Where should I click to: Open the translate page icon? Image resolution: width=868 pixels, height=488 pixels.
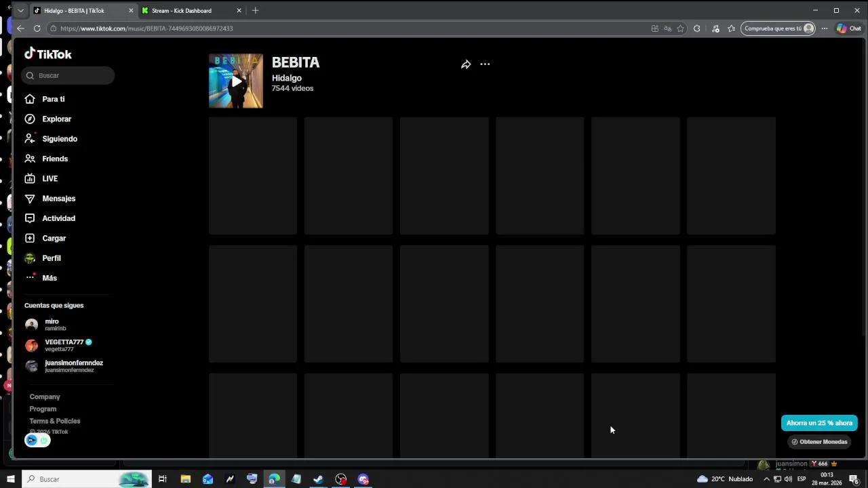pyautogui.click(x=667, y=28)
